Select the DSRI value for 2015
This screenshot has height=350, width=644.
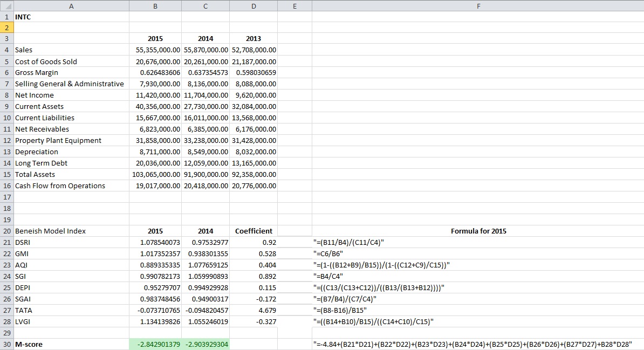click(x=155, y=242)
